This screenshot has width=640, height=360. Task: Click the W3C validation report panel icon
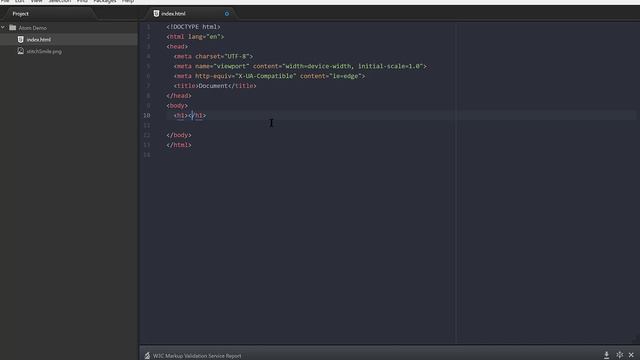pos(147,356)
